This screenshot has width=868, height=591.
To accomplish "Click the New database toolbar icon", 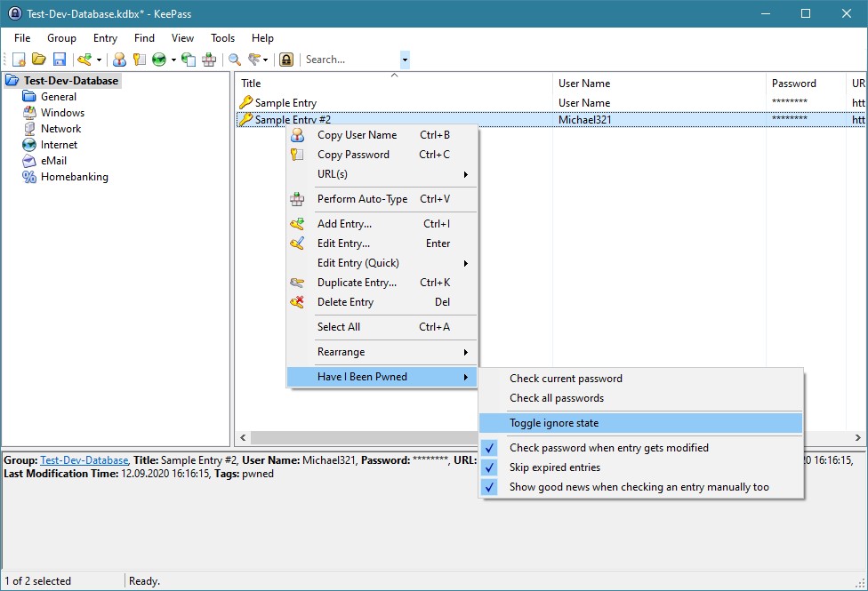I will (x=19, y=60).
